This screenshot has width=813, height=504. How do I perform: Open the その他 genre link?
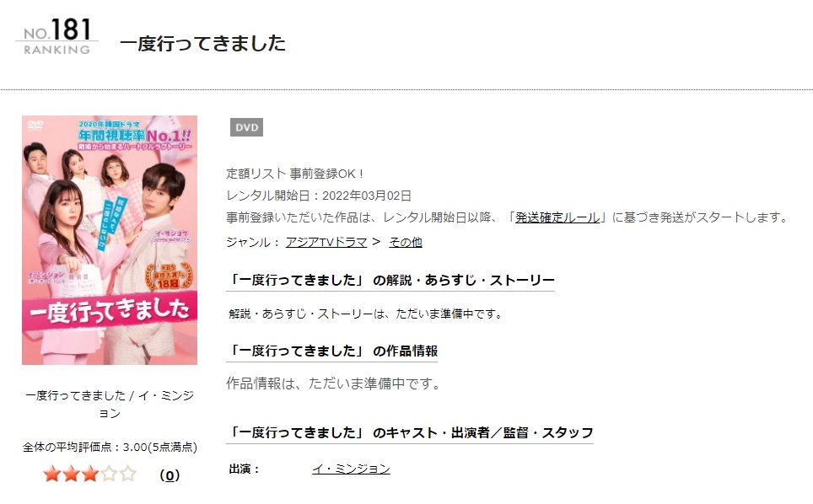coord(406,243)
